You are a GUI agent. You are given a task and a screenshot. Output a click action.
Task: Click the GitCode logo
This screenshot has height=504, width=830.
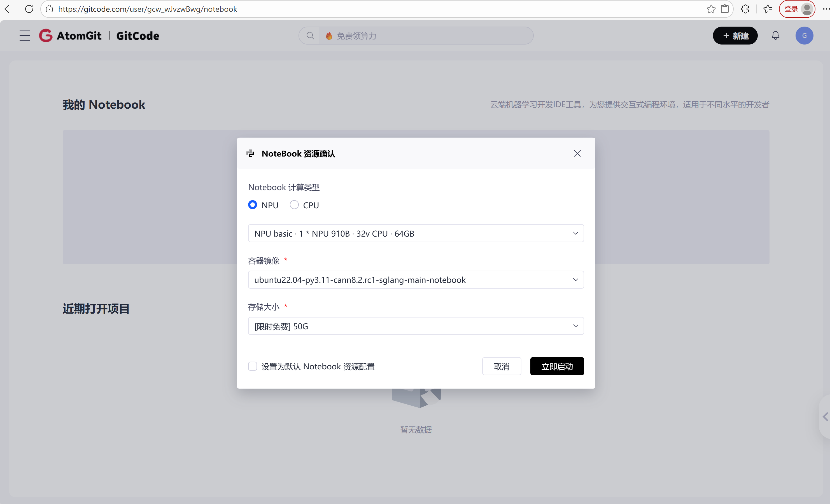tap(137, 36)
